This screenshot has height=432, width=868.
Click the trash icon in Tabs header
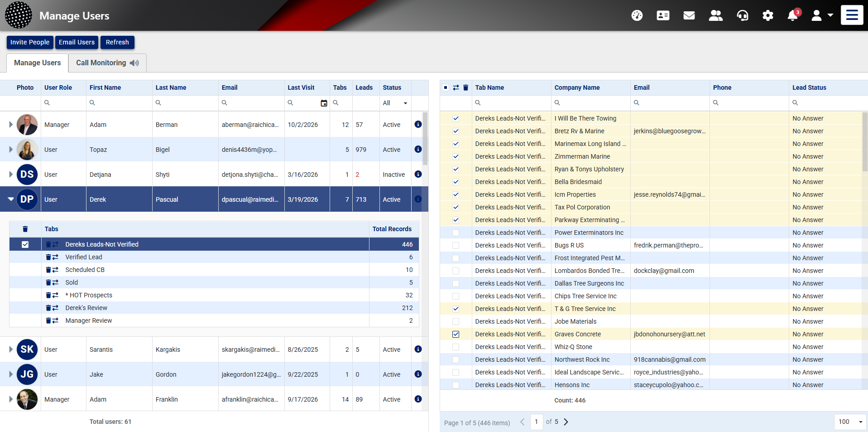click(x=25, y=229)
